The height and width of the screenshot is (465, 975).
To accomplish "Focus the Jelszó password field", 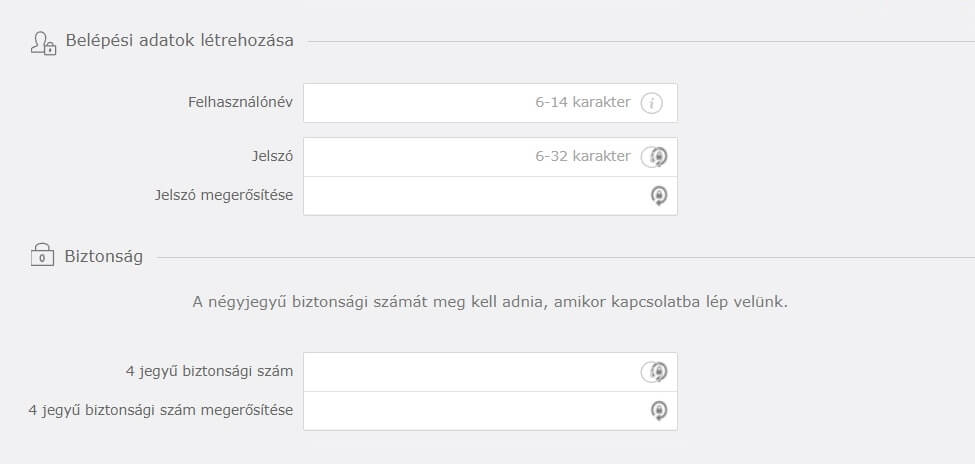I will tap(490, 157).
